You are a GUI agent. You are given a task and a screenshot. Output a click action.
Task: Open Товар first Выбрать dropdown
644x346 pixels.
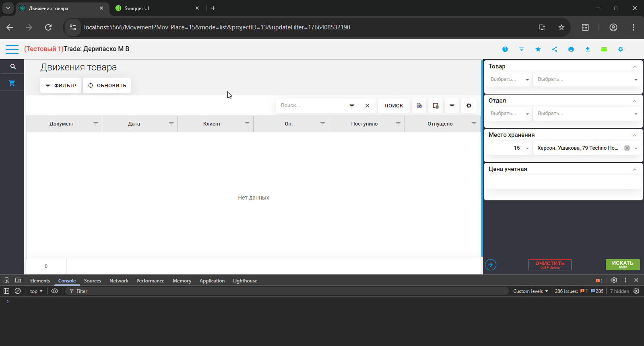509,80
